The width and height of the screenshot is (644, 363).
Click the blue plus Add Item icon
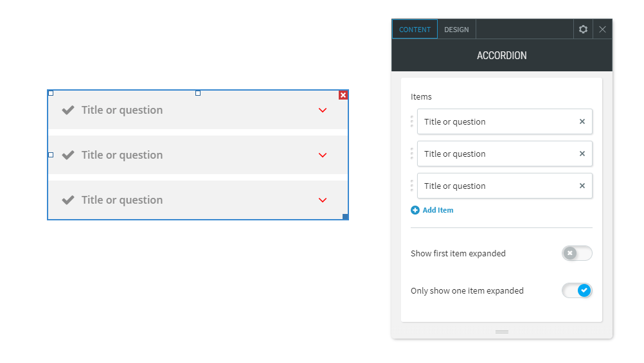click(x=415, y=210)
